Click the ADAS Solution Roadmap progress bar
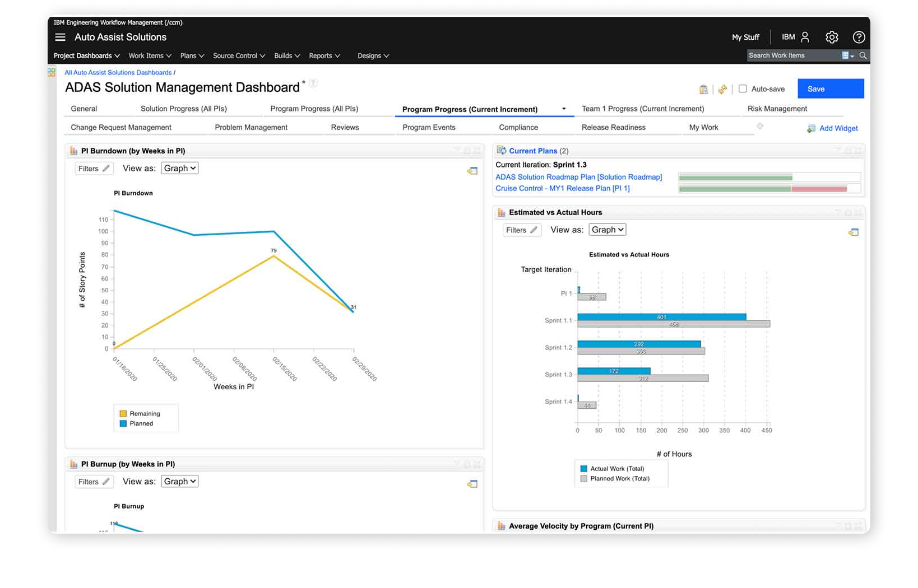The width and height of the screenshot is (918, 588). pyautogui.click(x=769, y=178)
